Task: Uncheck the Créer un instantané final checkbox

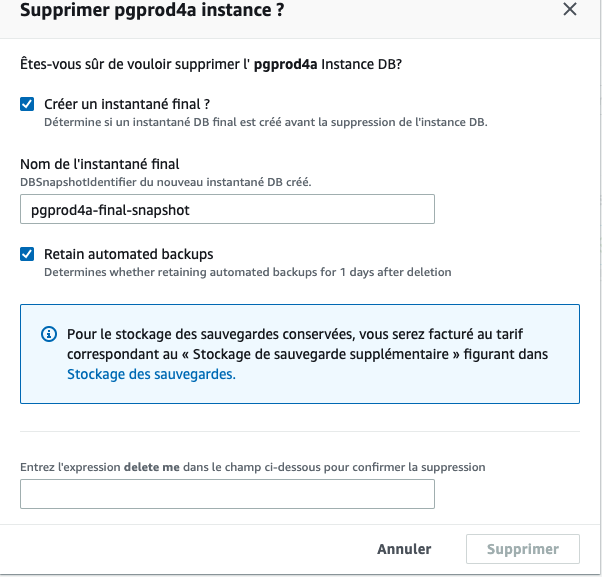Action: 27,104
